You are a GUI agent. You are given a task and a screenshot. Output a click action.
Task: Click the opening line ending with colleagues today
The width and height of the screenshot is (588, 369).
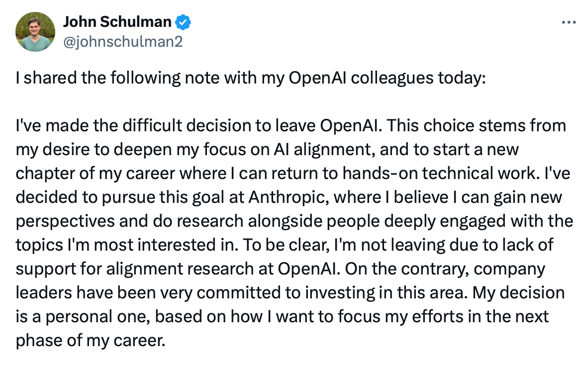251,78
